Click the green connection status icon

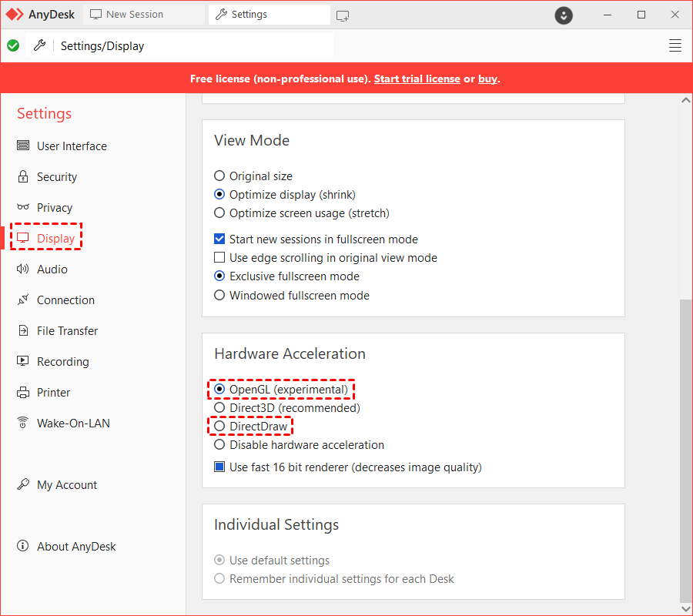(x=13, y=46)
